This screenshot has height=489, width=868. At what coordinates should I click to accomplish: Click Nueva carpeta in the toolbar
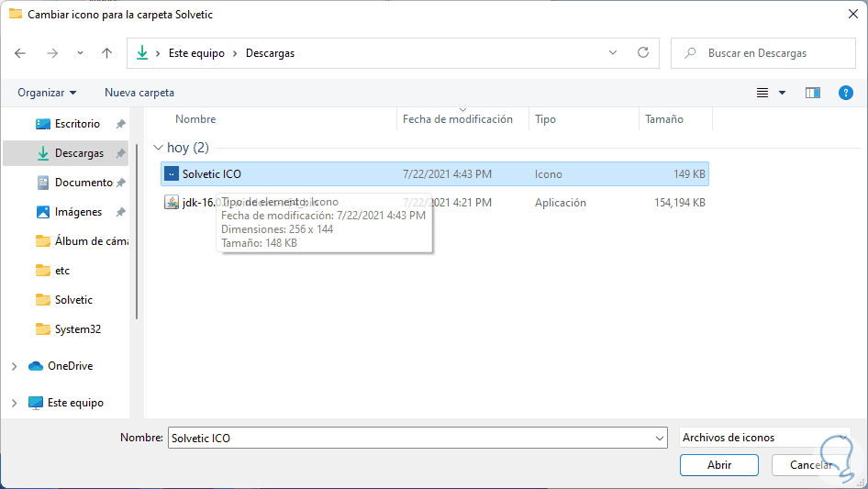(x=139, y=93)
